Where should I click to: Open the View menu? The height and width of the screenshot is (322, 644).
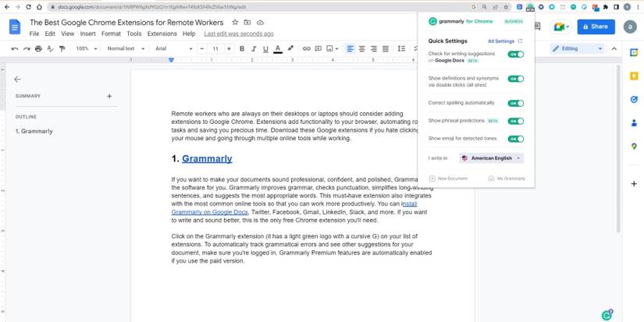click(68, 34)
